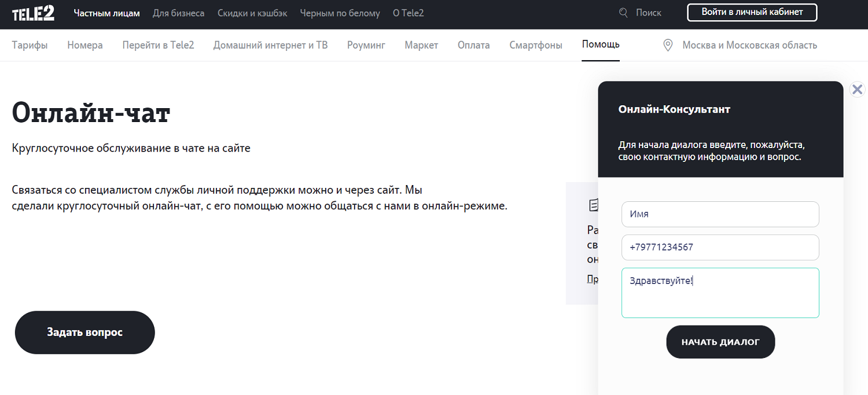Open the О Tele2 page
868x395 pixels.
pyautogui.click(x=409, y=13)
